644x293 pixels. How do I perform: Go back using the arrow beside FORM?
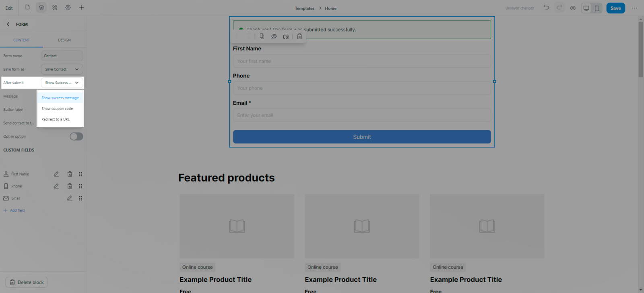click(8, 24)
